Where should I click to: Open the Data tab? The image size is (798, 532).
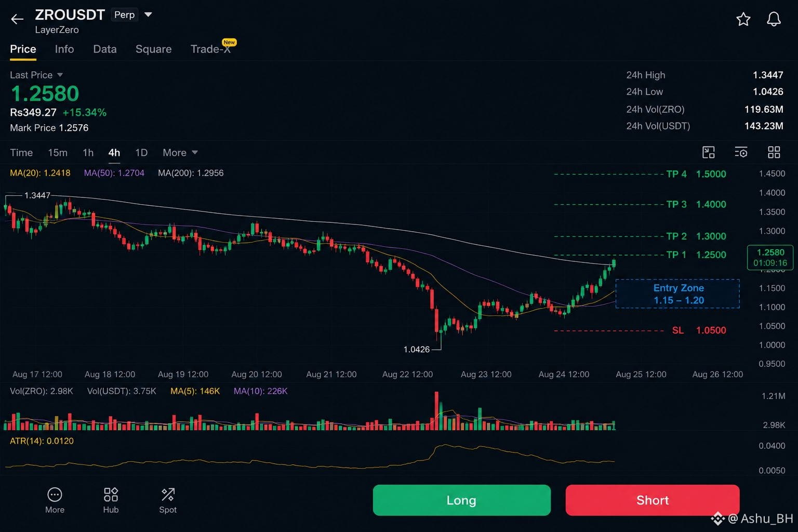pyautogui.click(x=105, y=49)
